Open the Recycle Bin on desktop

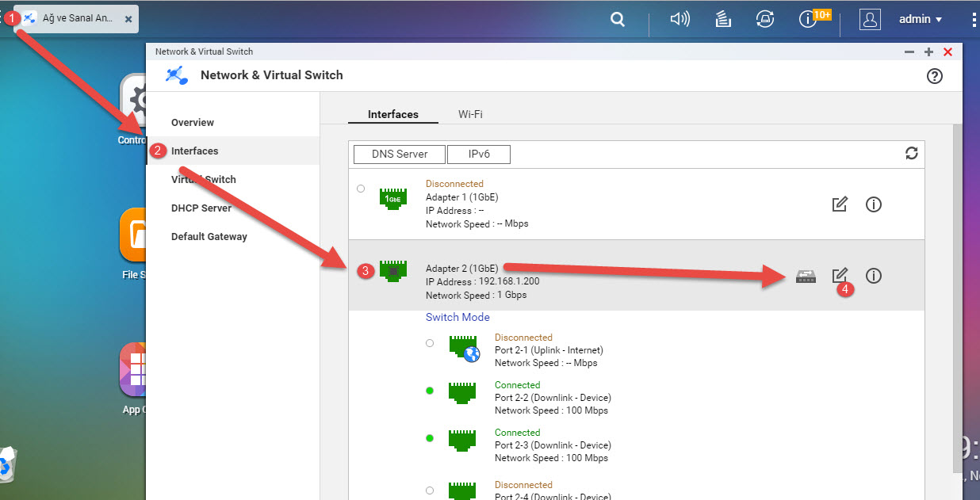[x=9, y=464]
